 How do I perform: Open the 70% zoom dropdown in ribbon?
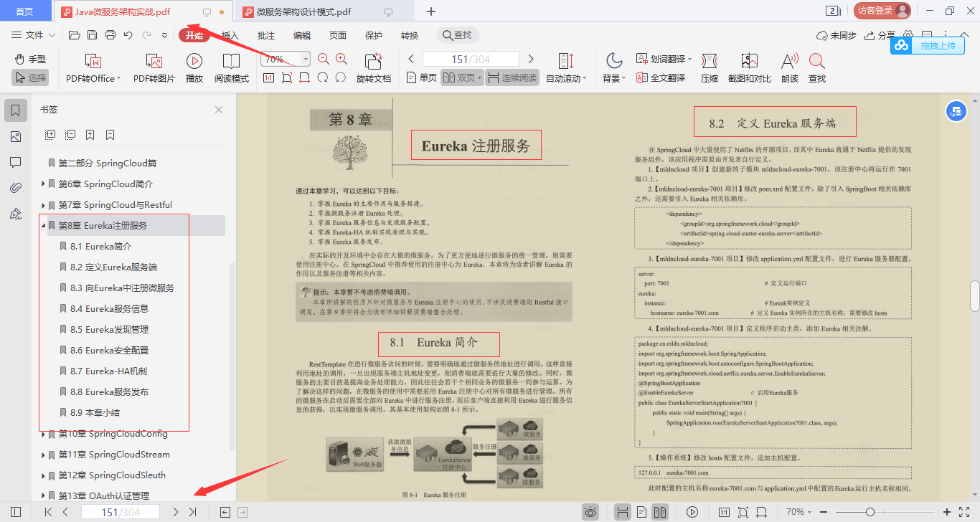tap(306, 60)
